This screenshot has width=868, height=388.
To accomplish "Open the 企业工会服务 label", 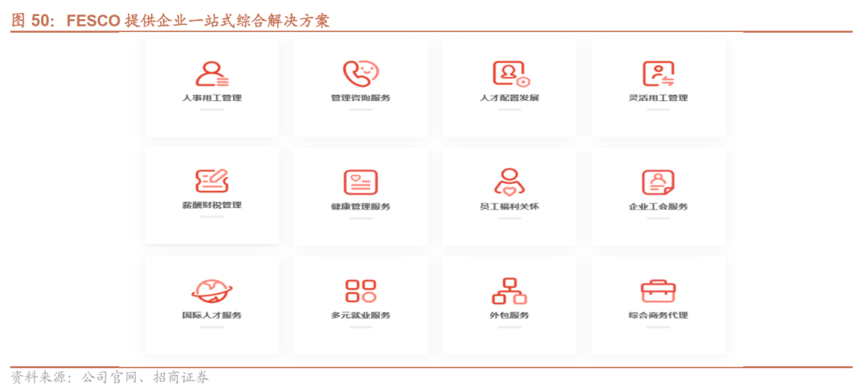I will click(x=658, y=206).
